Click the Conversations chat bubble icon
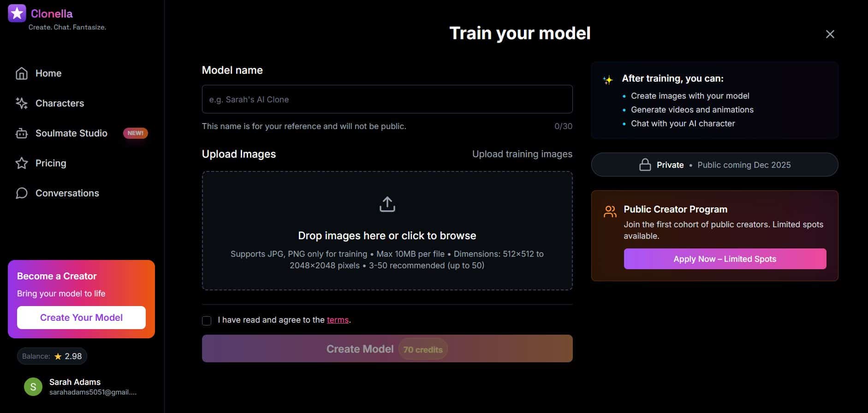The image size is (868, 413). coord(22,193)
